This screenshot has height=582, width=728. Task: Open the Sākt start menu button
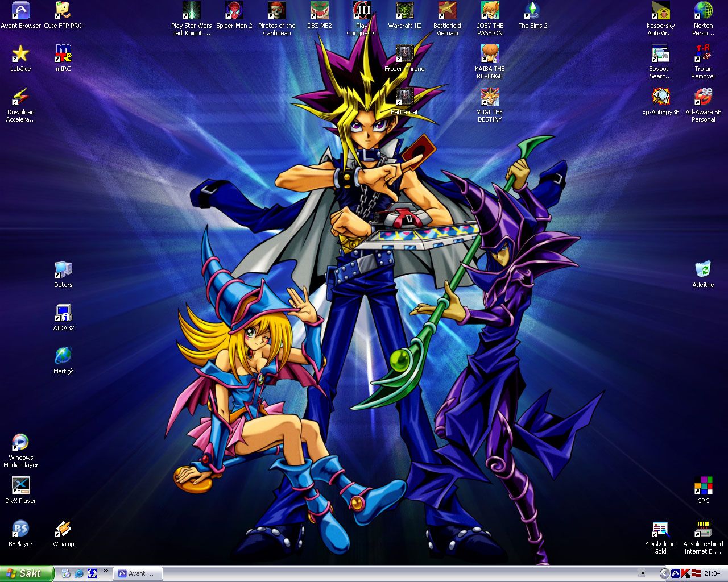27,573
